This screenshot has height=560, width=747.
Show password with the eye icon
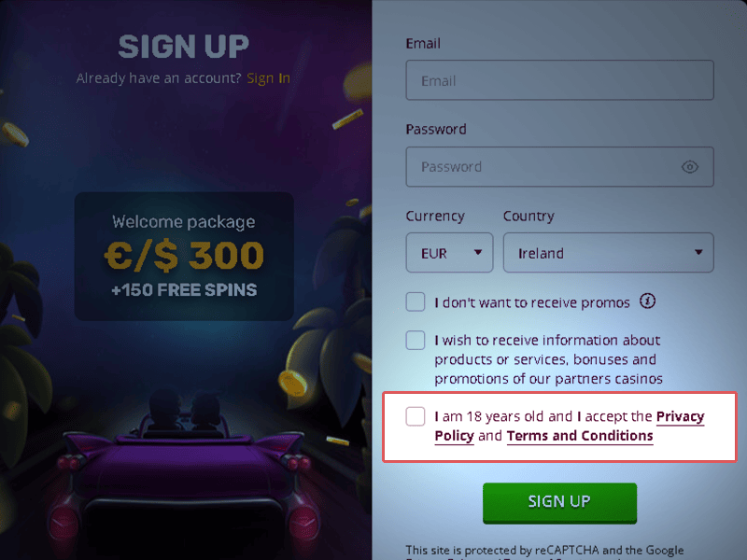(x=690, y=167)
